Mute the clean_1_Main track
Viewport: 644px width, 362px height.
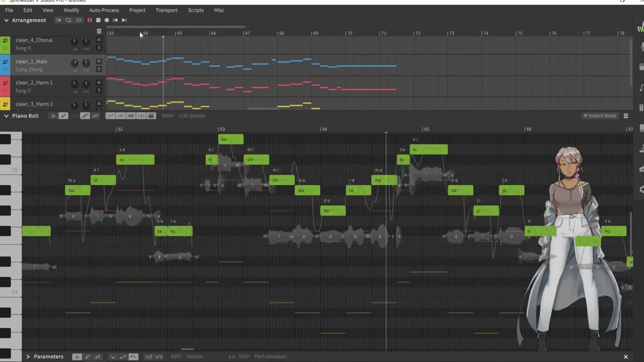[99, 61]
